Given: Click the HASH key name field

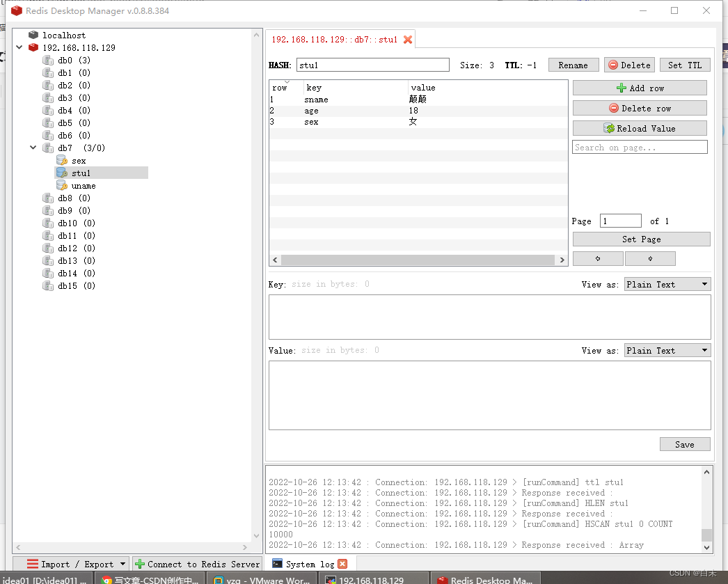Looking at the screenshot, I should (373, 65).
